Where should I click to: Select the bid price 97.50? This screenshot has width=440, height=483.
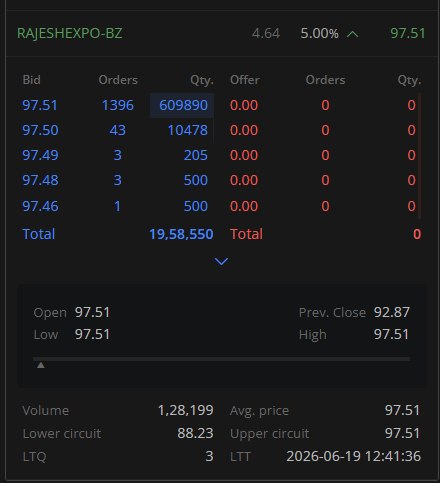point(40,130)
